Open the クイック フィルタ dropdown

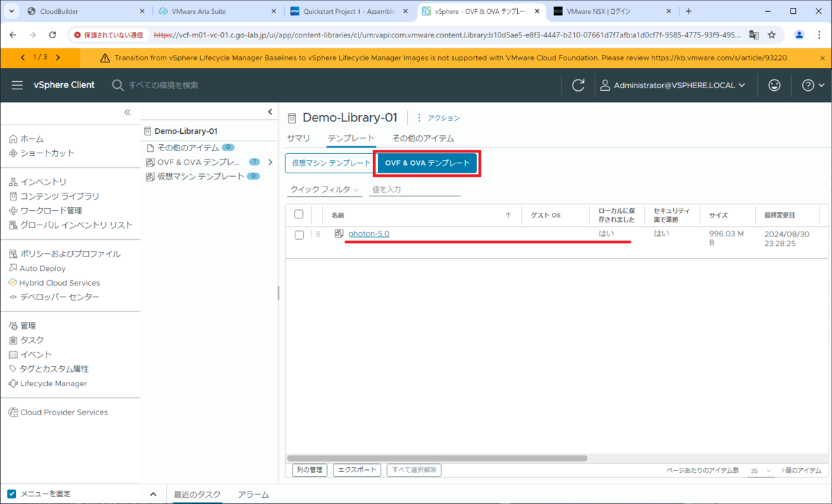(x=325, y=189)
